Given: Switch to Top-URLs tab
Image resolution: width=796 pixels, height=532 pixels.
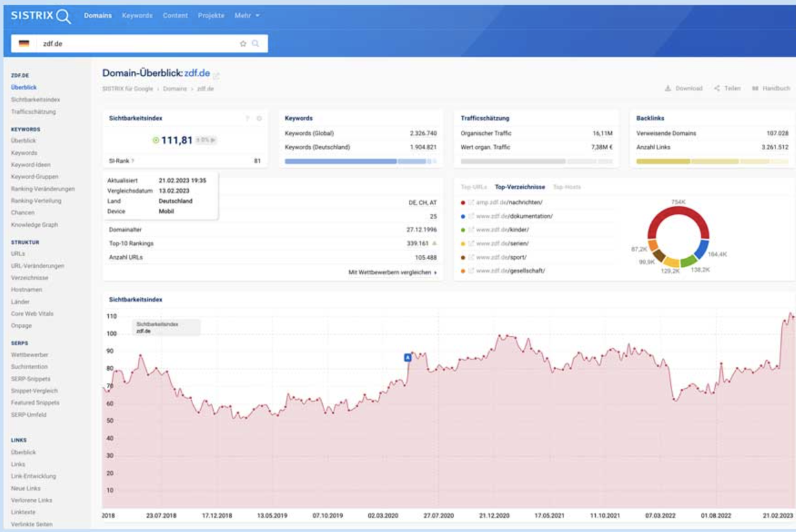Looking at the screenshot, I should (x=473, y=187).
